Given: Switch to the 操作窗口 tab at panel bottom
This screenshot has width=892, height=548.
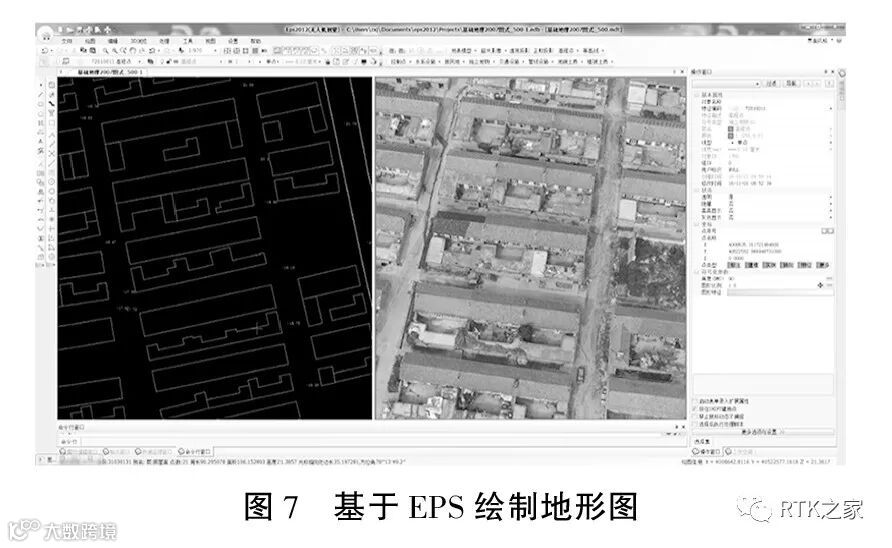Looking at the screenshot, I should click(707, 451).
